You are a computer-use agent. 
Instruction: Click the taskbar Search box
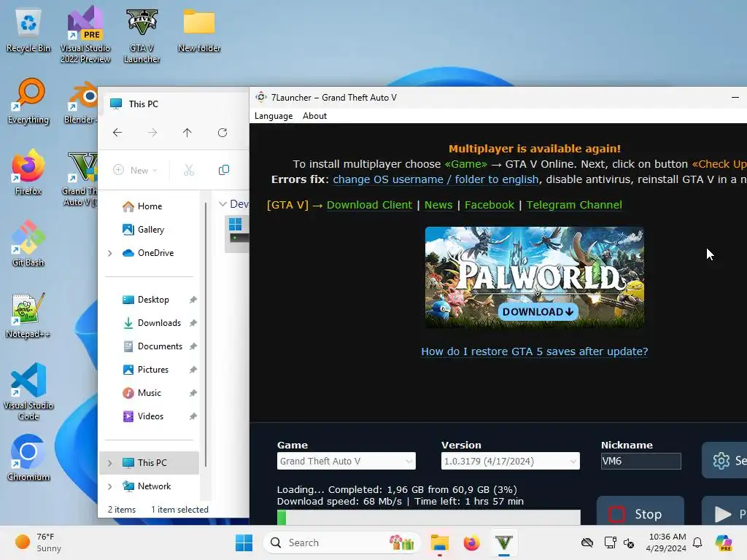pyautogui.click(x=341, y=542)
